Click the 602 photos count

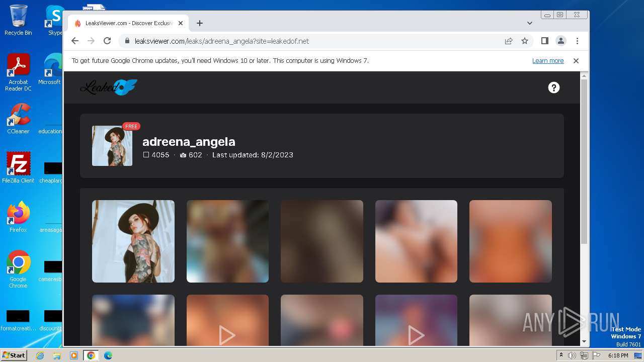tap(191, 155)
